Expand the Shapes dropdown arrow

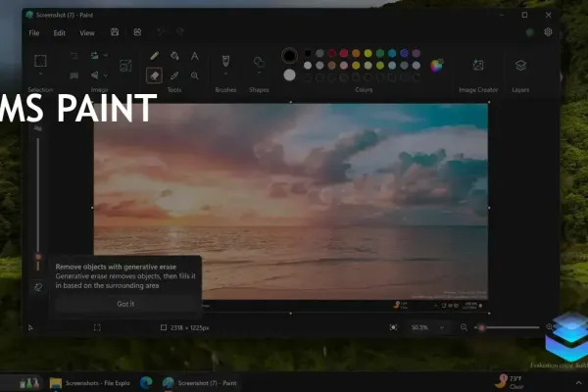pyautogui.click(x=259, y=73)
